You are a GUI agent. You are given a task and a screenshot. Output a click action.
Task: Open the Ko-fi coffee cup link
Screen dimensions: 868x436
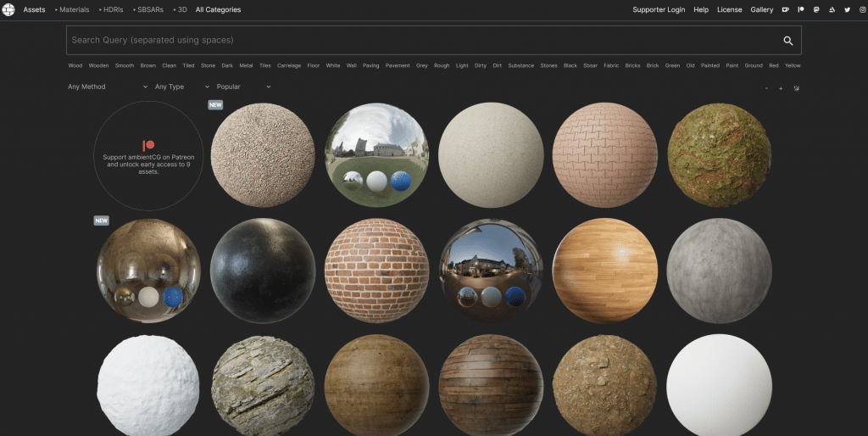(x=785, y=9)
